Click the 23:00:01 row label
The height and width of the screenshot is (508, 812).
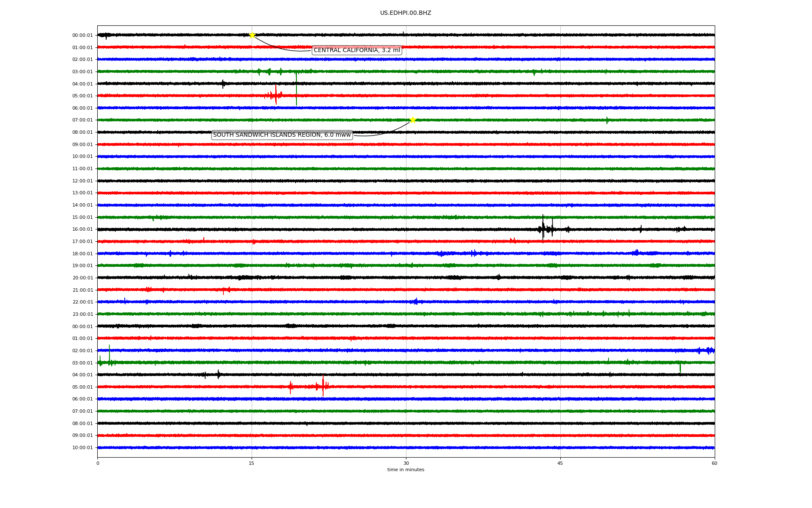82,315
